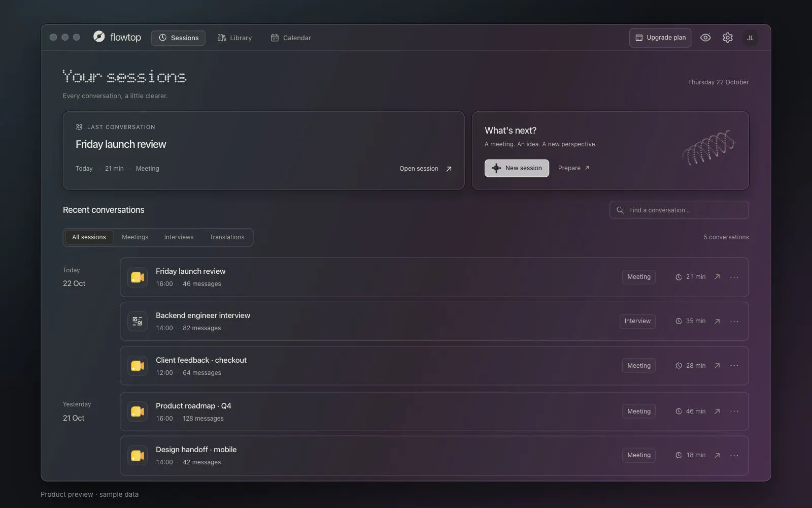
Task: Click the Backend engineer interview icon
Action: point(138,321)
